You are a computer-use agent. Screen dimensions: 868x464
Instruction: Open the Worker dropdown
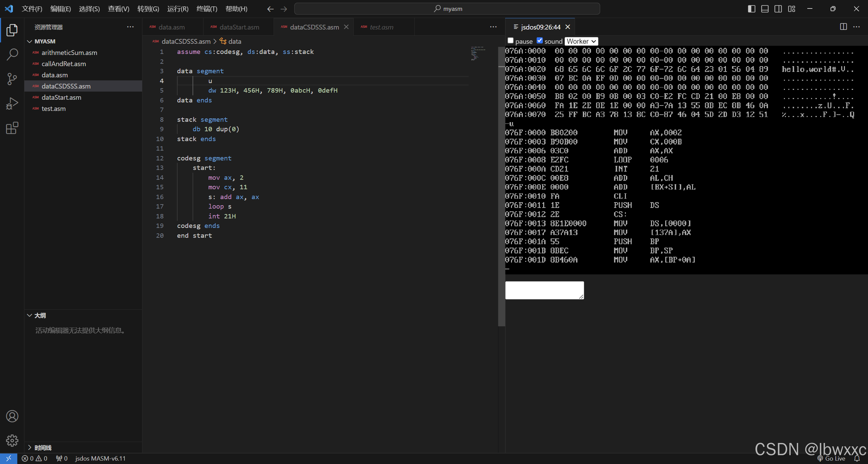tap(581, 41)
